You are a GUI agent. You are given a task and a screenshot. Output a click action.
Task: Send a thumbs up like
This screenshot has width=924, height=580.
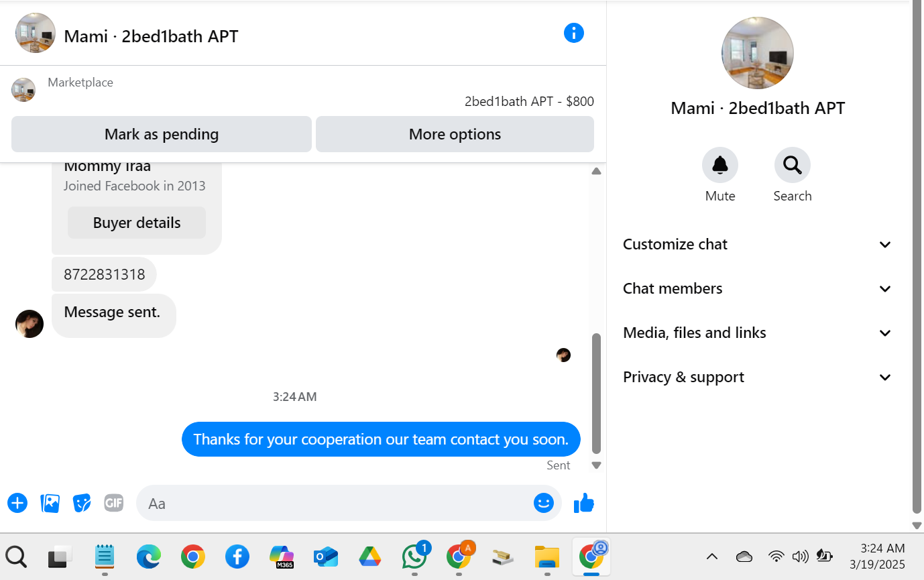(584, 503)
